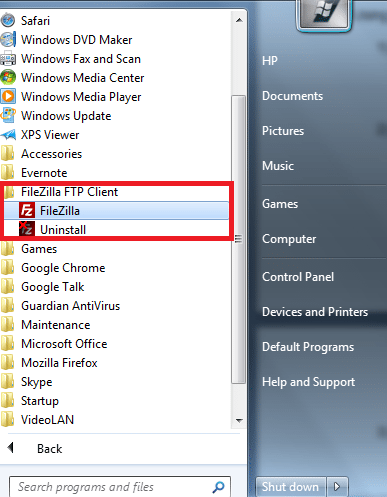
Task: Click the FileZilla Uninstall icon
Action: pyautogui.click(x=27, y=229)
